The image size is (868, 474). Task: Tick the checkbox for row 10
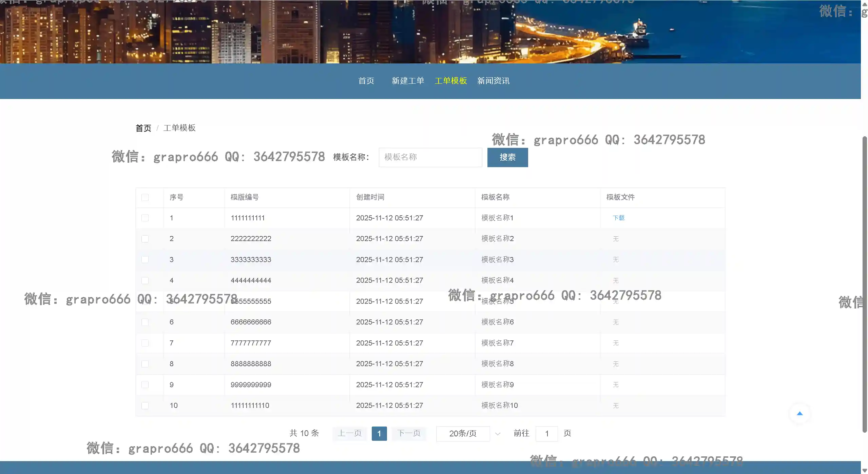coord(145,406)
